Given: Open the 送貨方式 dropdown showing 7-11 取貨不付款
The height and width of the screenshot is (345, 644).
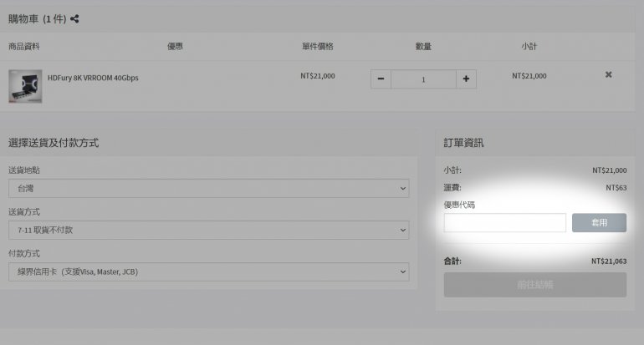Looking at the screenshot, I should coord(209,230).
